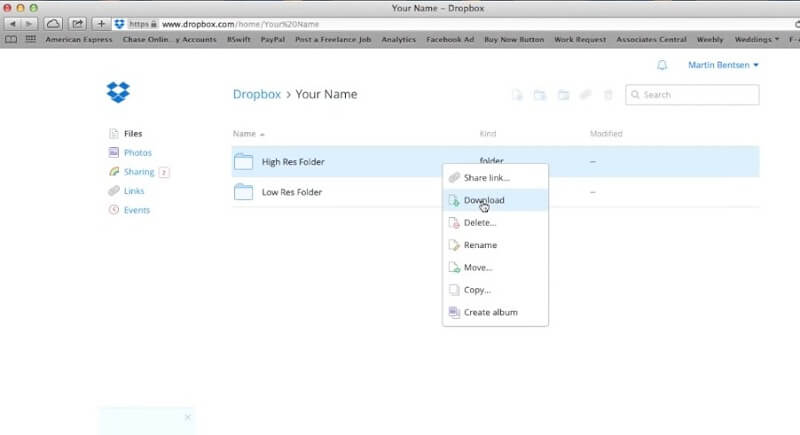Choose Share link from context menu
This screenshot has height=435, width=800.
click(x=495, y=177)
